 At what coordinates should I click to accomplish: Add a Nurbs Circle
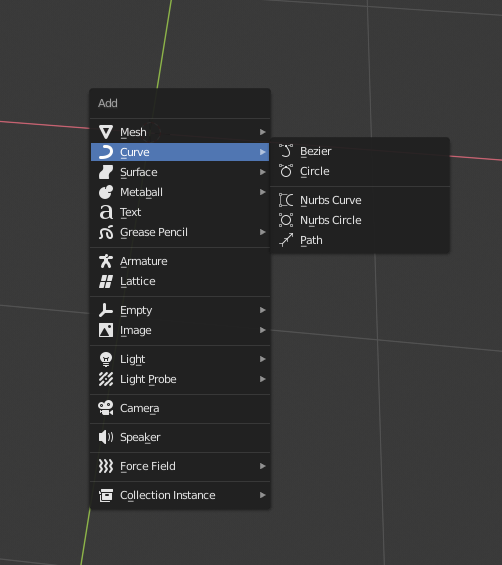[x=360, y=220]
